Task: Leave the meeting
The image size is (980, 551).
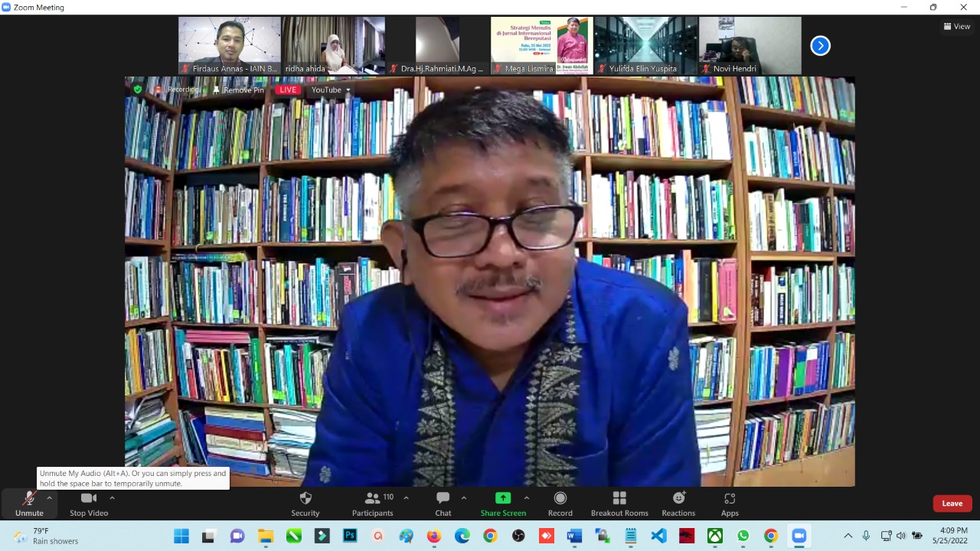Action: (952, 504)
